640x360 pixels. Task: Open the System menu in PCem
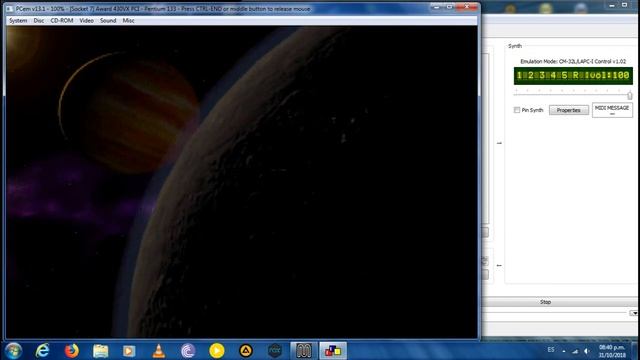point(18,20)
